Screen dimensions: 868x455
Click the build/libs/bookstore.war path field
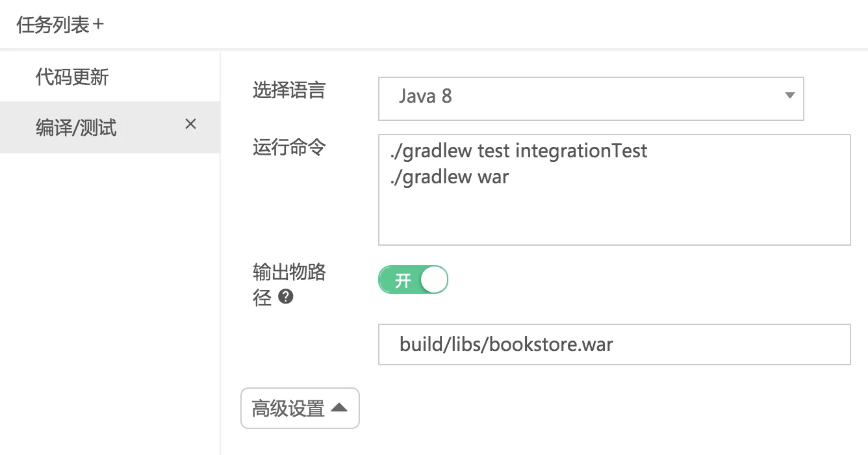(613, 344)
